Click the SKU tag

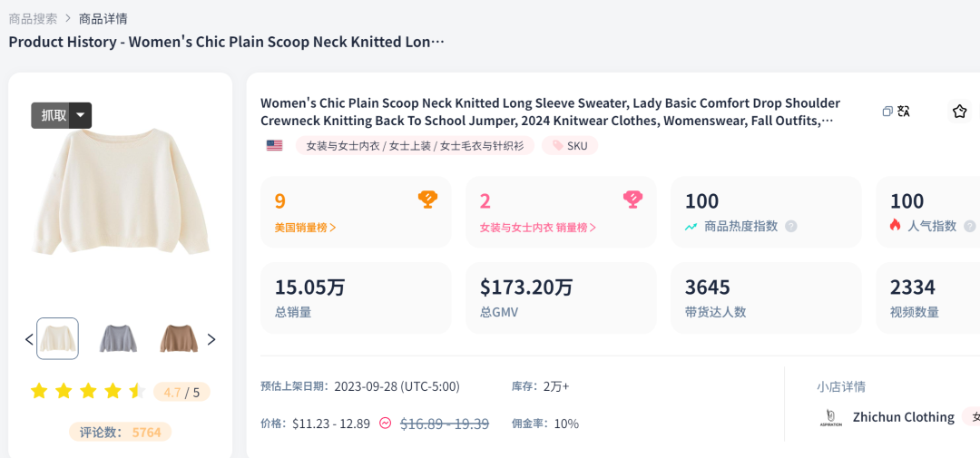click(x=570, y=145)
